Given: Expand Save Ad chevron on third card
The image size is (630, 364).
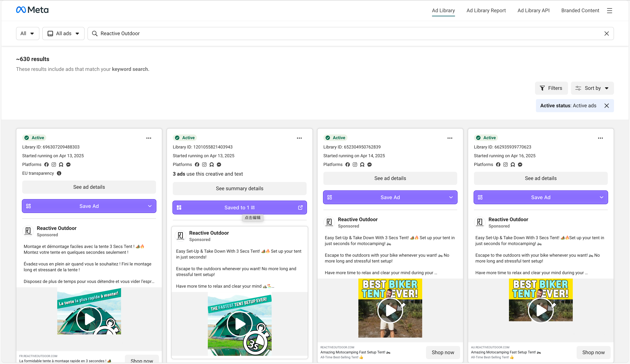Looking at the screenshot, I should click(451, 197).
